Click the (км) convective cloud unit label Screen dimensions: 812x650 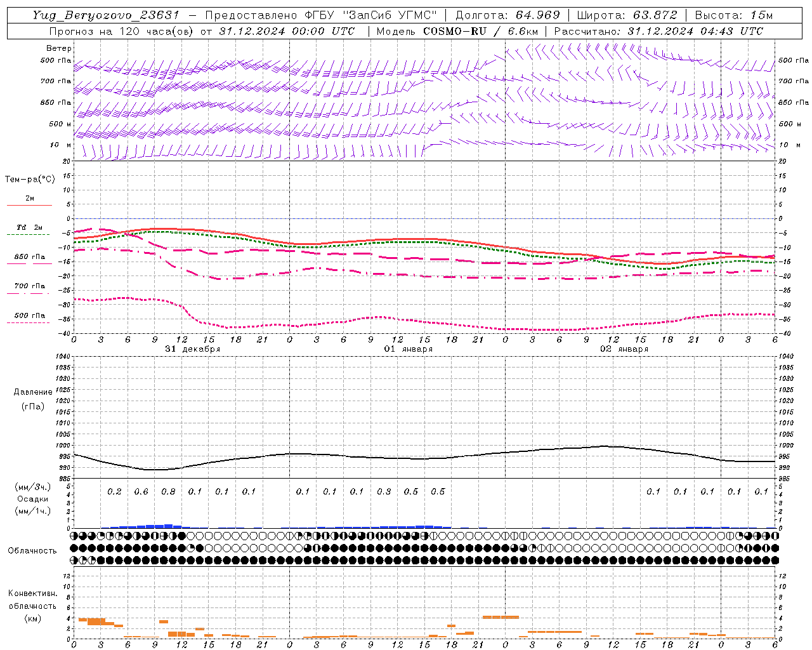33,618
